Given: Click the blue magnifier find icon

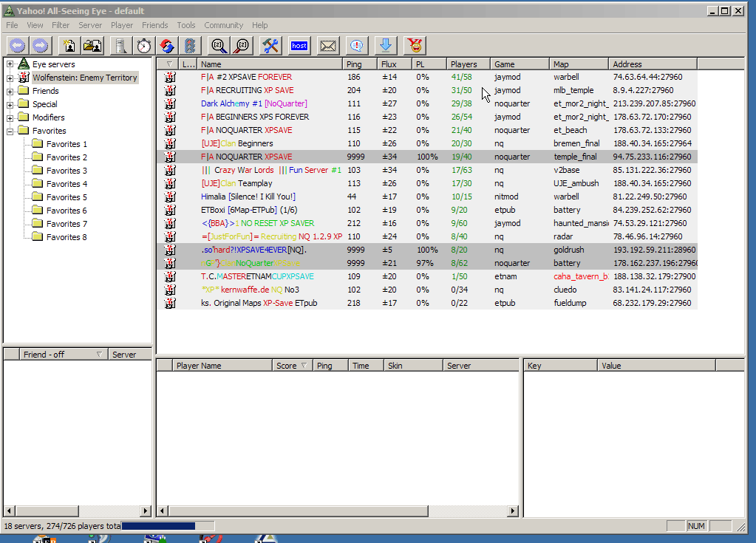Looking at the screenshot, I should (219, 46).
